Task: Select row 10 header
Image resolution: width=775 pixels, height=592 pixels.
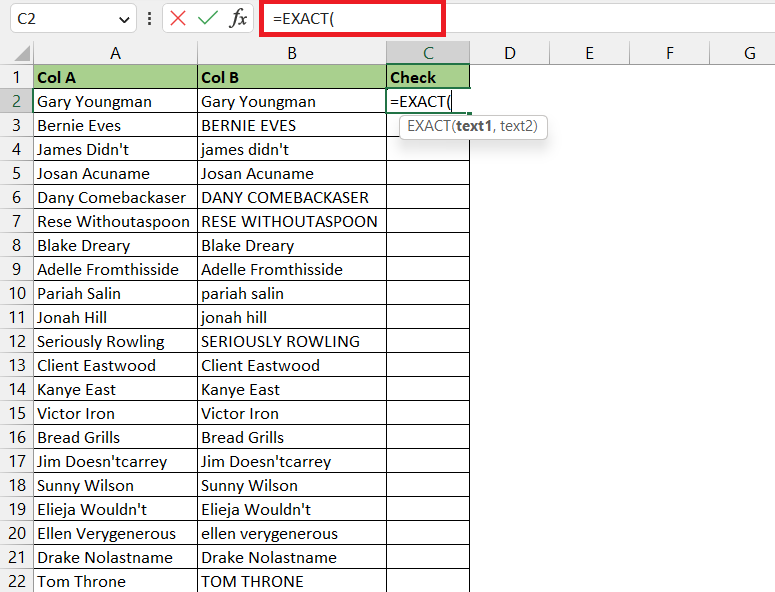Action: (16, 294)
